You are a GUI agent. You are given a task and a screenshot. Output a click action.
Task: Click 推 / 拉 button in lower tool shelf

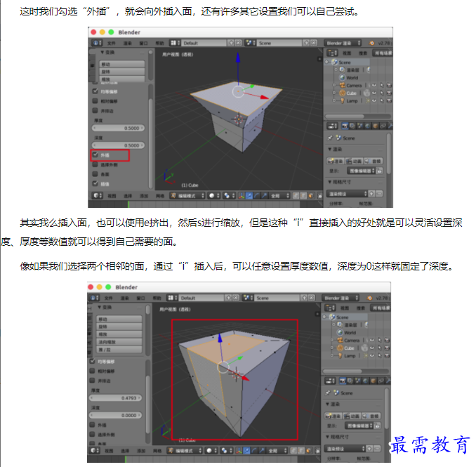coord(119,350)
